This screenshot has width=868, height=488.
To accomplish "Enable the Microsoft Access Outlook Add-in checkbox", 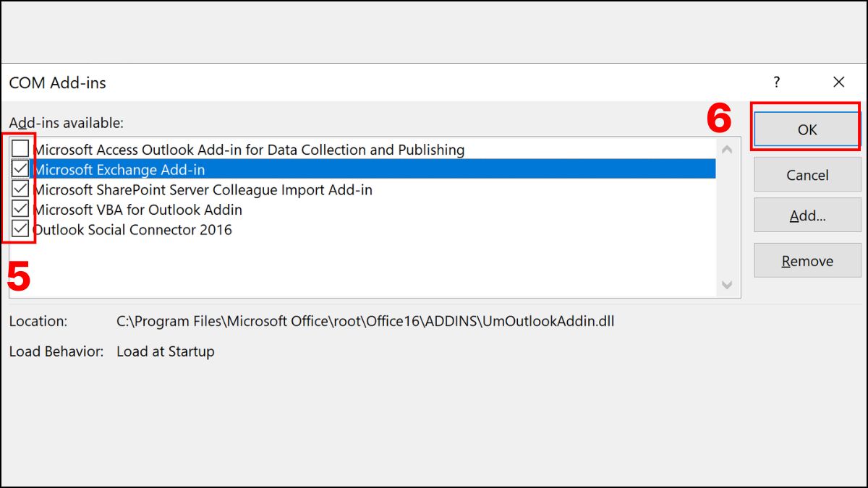I will click(20, 150).
